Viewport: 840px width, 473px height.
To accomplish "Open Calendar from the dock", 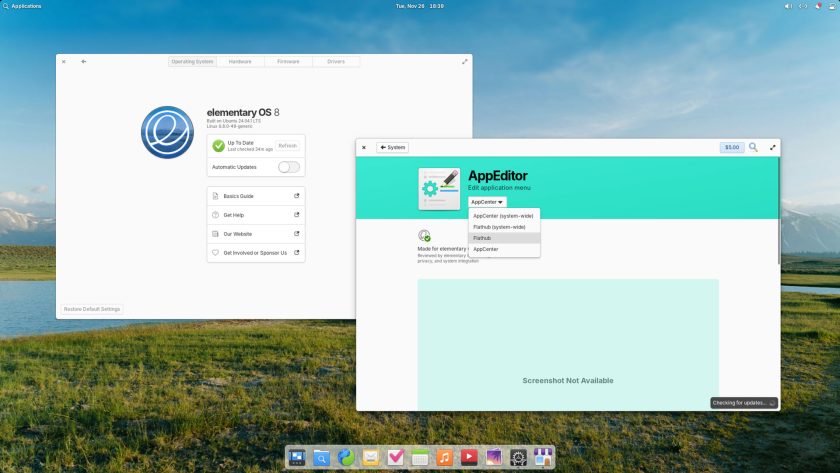I will tap(420, 457).
